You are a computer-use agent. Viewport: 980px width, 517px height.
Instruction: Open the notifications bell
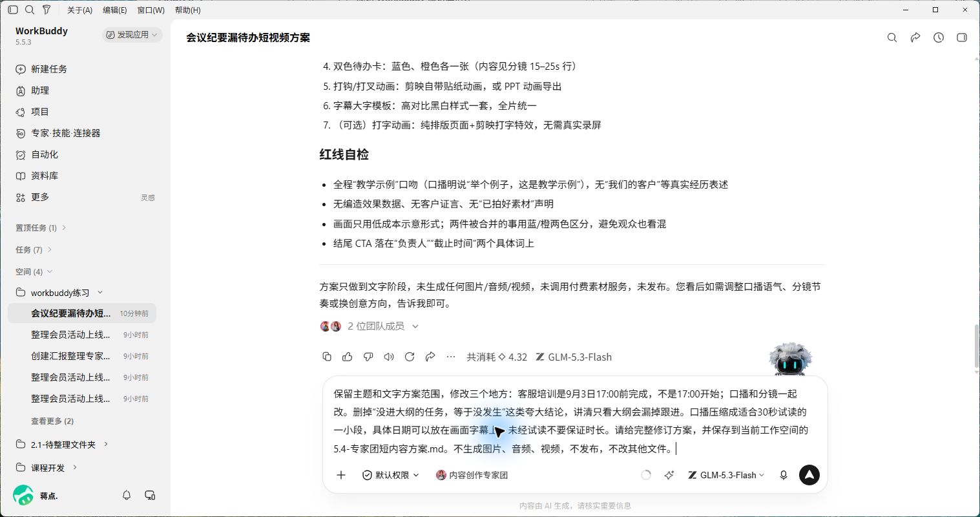click(x=127, y=495)
